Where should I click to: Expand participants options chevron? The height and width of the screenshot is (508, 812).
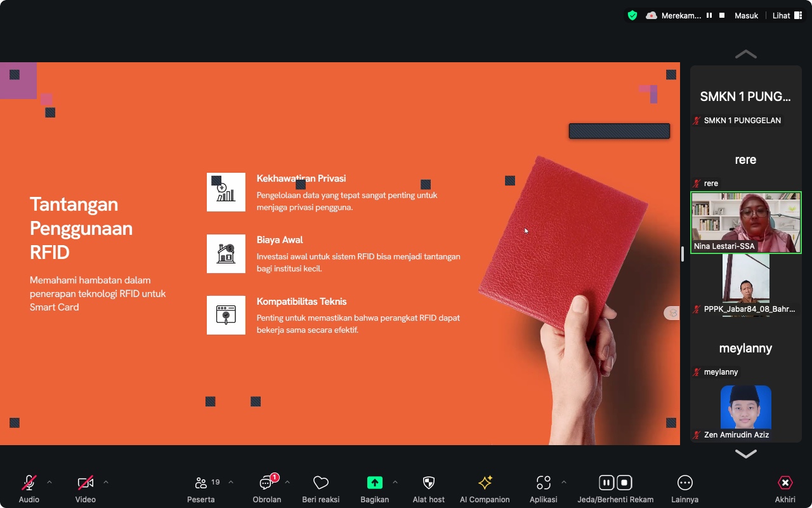231,483
